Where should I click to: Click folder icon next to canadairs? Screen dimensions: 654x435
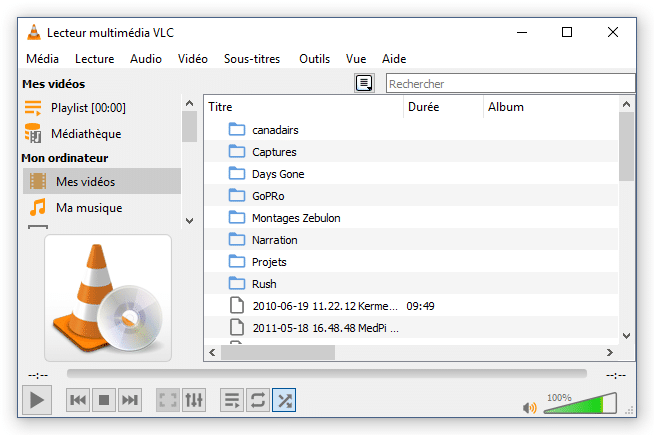[x=237, y=129]
